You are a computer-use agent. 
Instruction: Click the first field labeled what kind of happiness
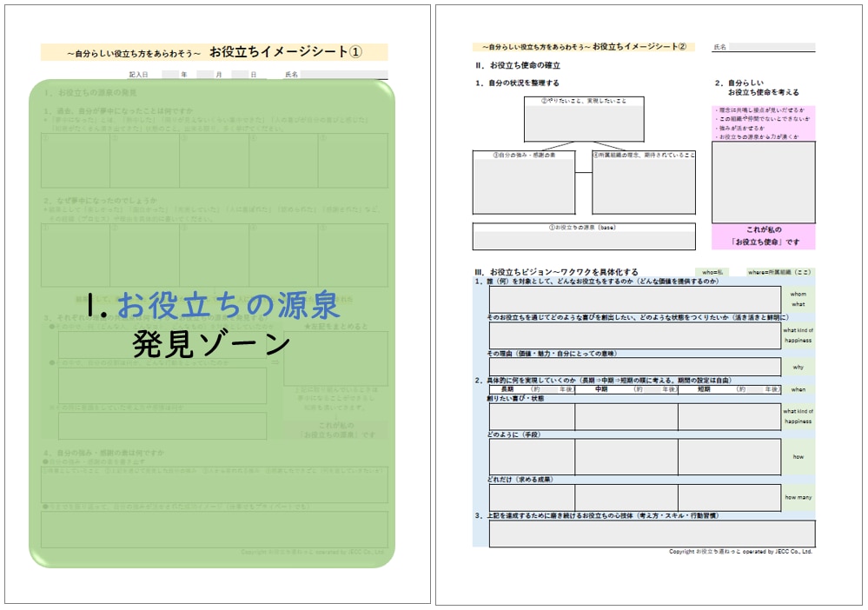[635, 335]
